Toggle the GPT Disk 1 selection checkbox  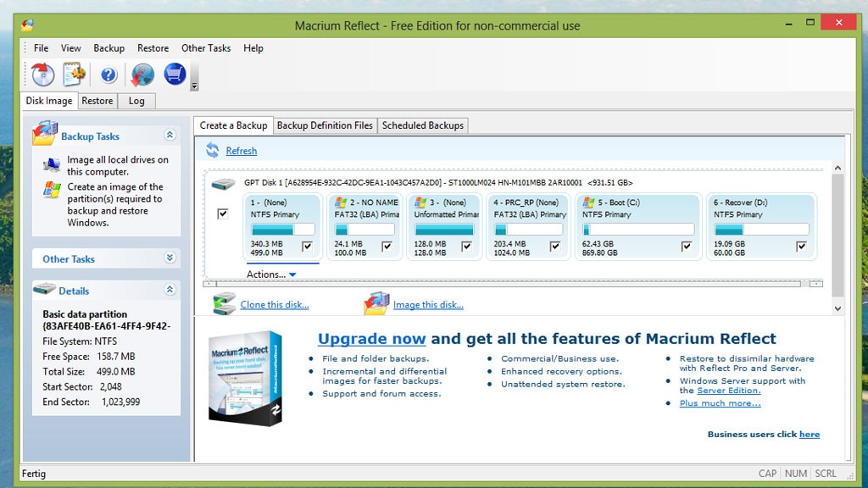(x=223, y=213)
